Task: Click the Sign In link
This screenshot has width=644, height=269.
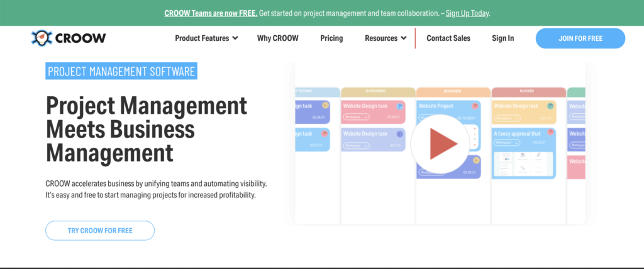Action: coord(502,38)
